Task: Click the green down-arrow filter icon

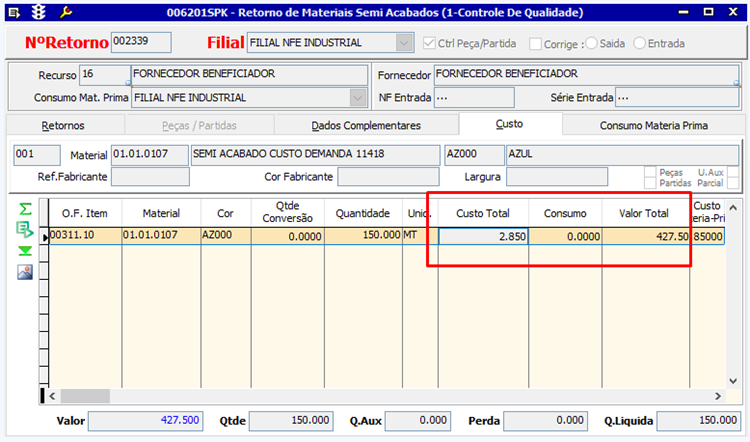Action: pyautogui.click(x=25, y=251)
